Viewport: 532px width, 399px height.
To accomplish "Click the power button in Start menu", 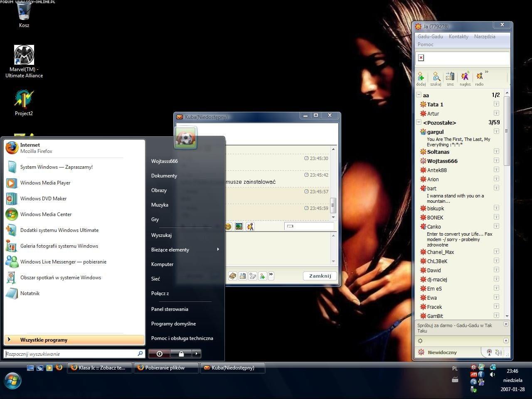I will [160, 354].
